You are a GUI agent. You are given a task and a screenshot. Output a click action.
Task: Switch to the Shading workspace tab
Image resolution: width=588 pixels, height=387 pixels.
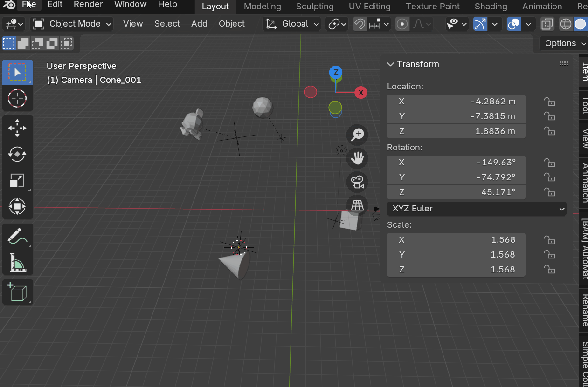click(491, 7)
